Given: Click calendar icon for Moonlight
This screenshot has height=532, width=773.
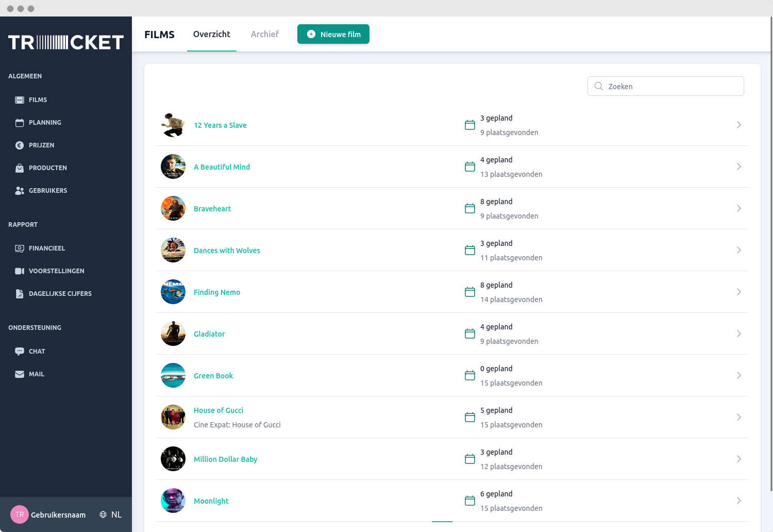Looking at the screenshot, I should pos(470,501).
